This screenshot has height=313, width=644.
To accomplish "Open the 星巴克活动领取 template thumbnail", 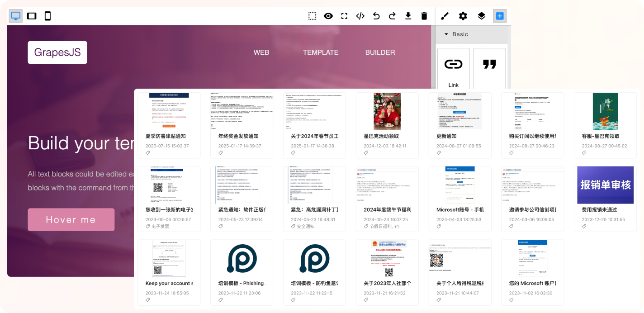I will pos(387,112).
